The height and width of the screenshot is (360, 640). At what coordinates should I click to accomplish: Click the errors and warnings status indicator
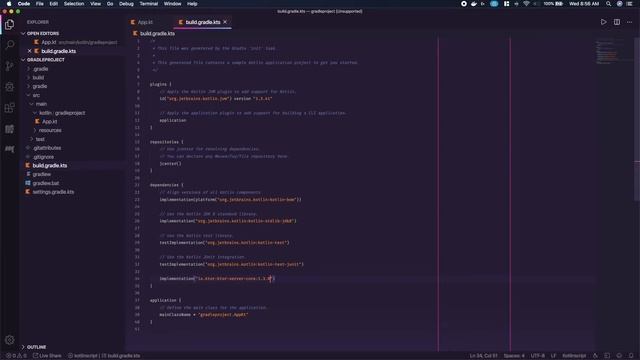(x=16, y=356)
